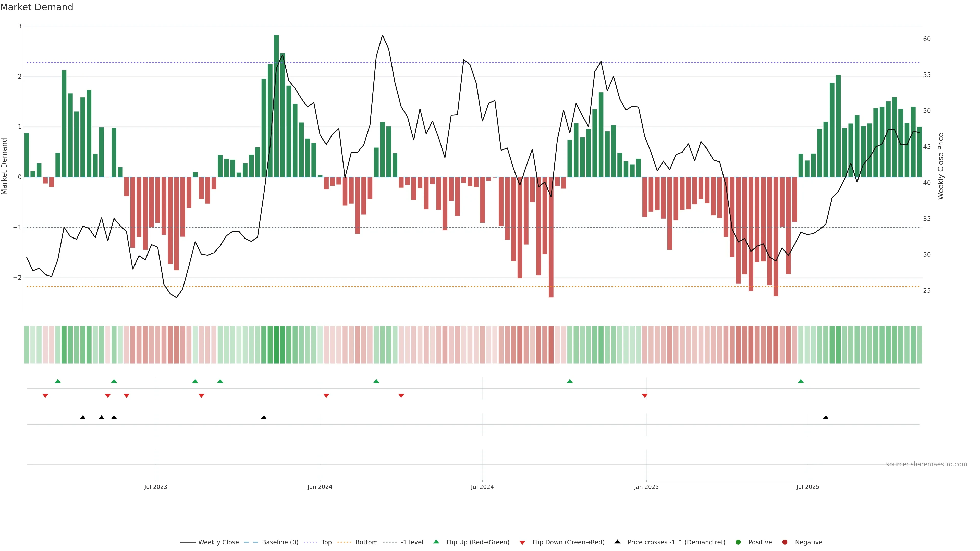Click the red flip-down marker near Jan 2025
Viewport: 980px width, 551px height.
coord(644,396)
